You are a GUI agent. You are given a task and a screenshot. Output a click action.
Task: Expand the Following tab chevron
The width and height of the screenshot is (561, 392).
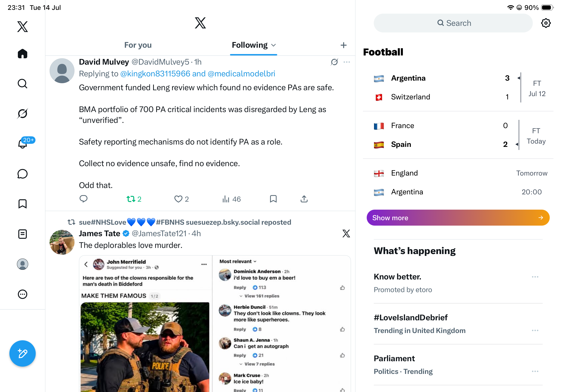coord(273,45)
